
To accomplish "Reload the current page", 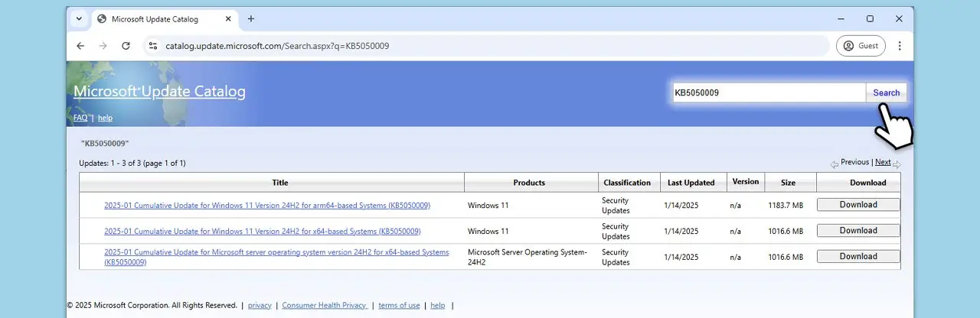I will point(126,46).
